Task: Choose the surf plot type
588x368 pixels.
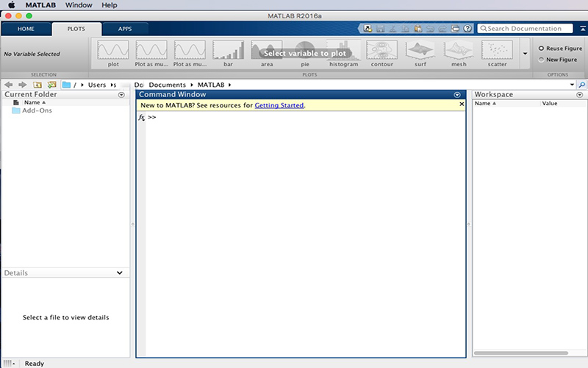Action: 420,54
